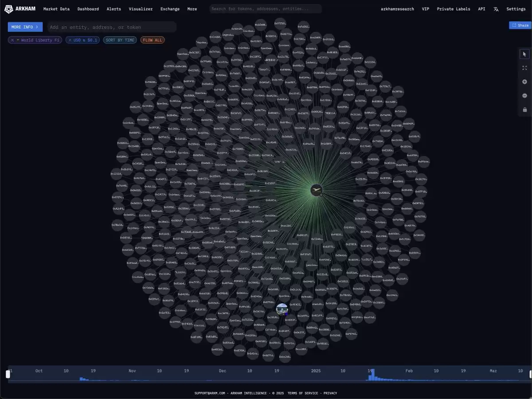
Task: Toggle SORT BY TIME
Action: 120,40
